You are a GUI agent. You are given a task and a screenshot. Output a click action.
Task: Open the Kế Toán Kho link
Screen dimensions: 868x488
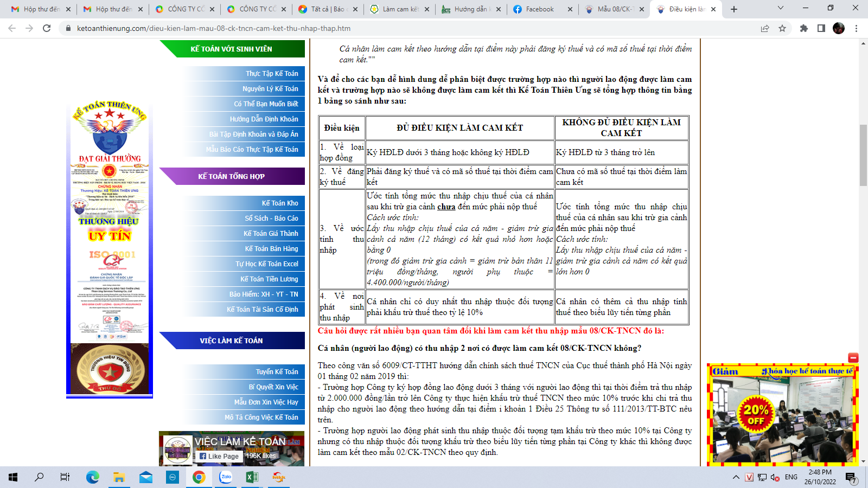point(279,203)
